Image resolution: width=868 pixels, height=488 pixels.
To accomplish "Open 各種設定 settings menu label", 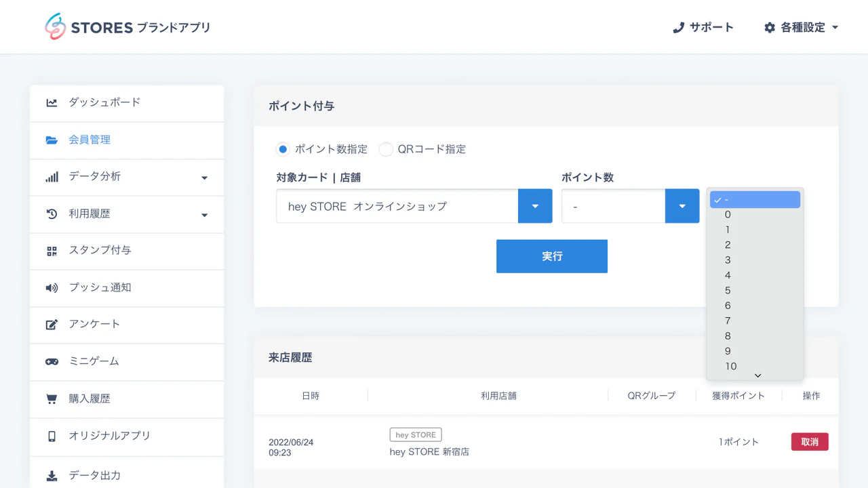I will tap(803, 28).
